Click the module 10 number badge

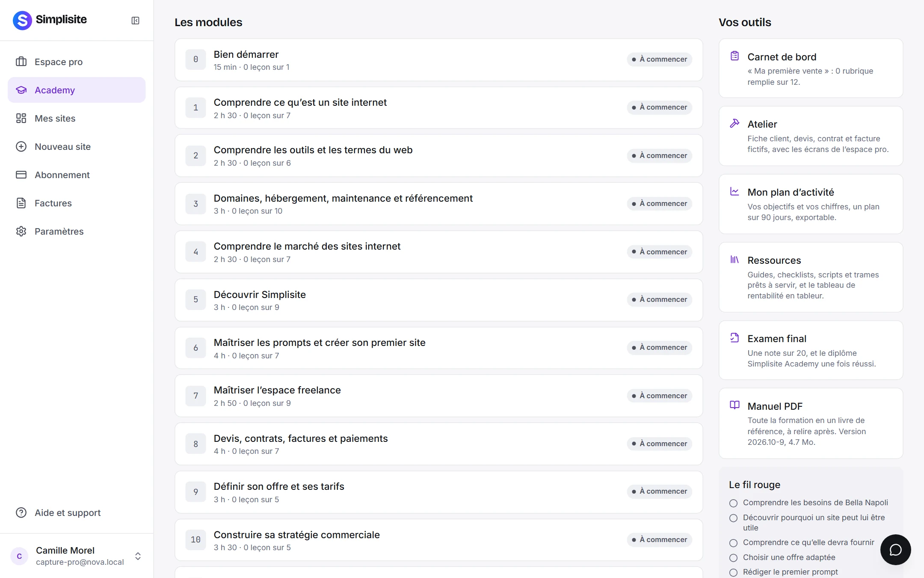click(x=195, y=540)
